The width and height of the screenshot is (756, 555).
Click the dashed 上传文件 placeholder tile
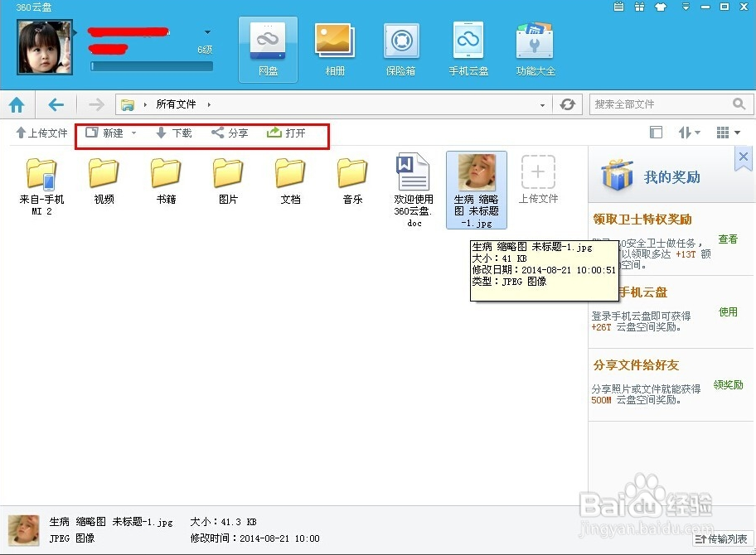coord(538,179)
